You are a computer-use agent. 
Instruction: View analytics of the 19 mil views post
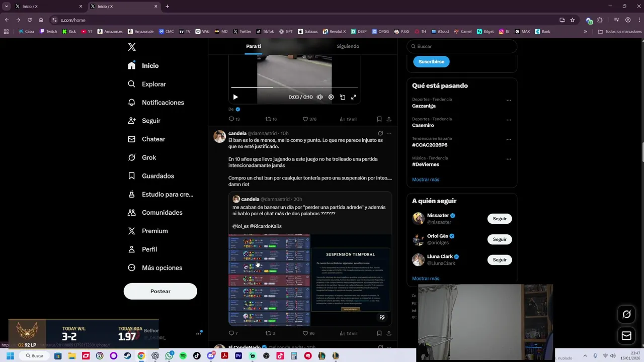pos(348,119)
